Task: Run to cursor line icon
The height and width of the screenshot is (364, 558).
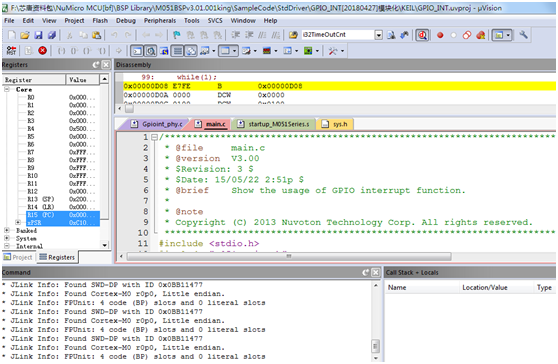Action: [x=102, y=51]
